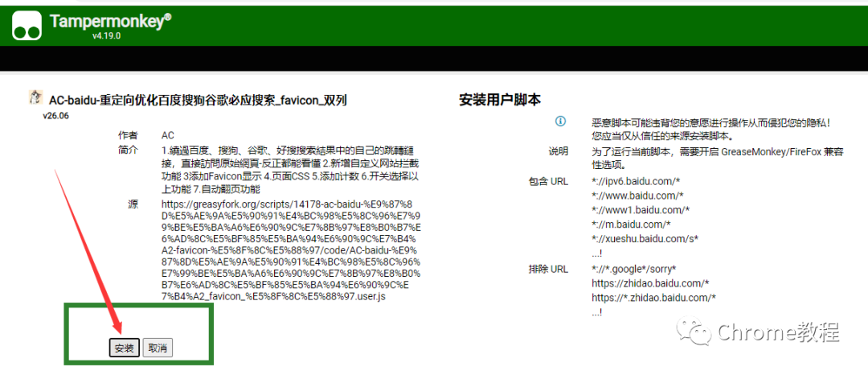The height and width of the screenshot is (371, 868).
Task: Click the script title AC-baidu-重定向优化
Action: click(199, 100)
